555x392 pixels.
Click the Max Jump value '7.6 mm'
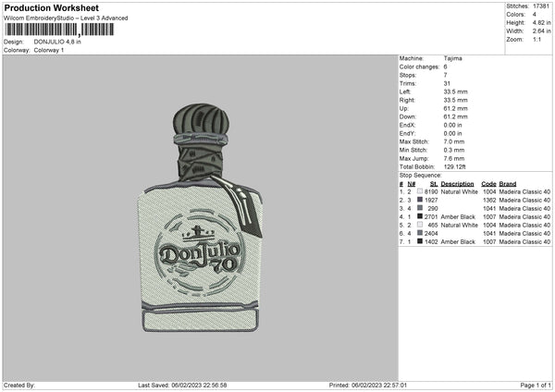click(454, 158)
